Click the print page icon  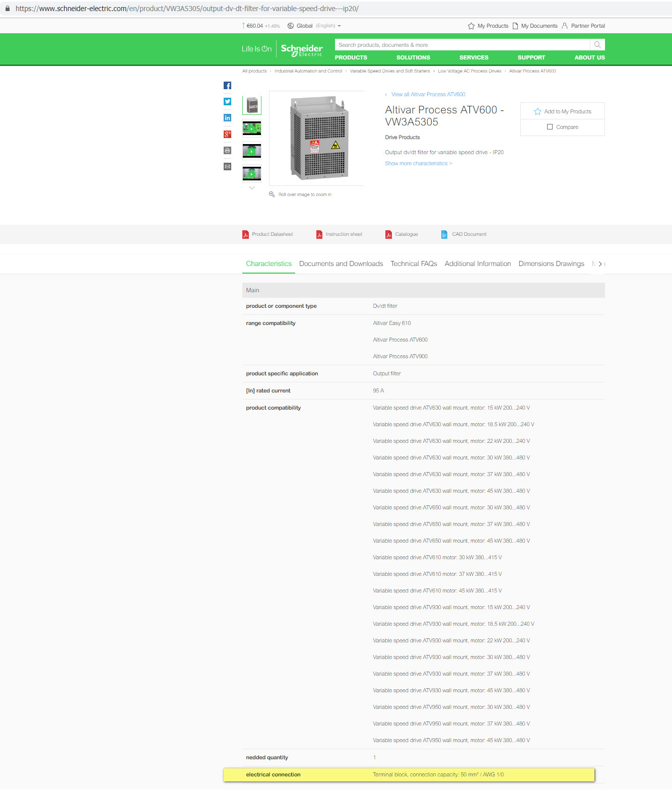(x=227, y=150)
